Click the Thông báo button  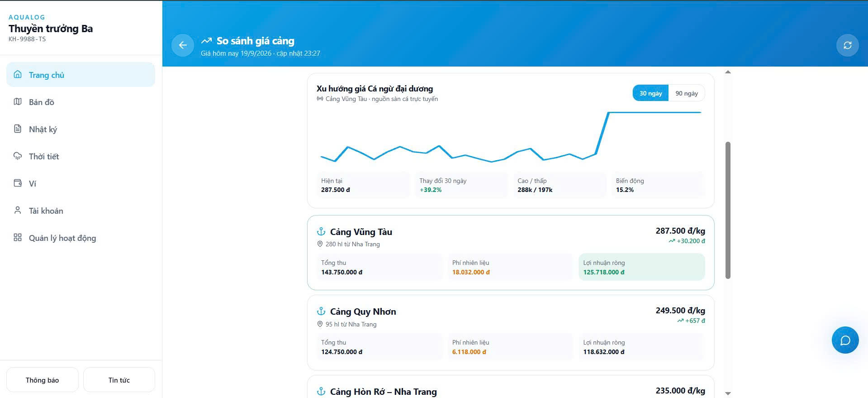[43, 380]
